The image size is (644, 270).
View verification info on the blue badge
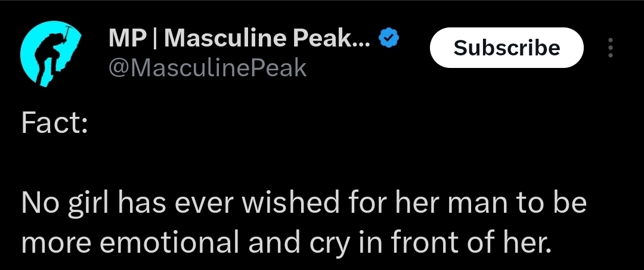tap(389, 38)
